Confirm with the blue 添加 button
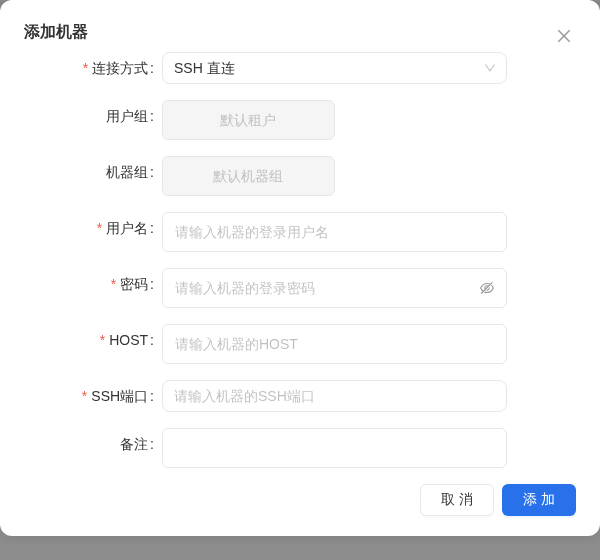 539,500
